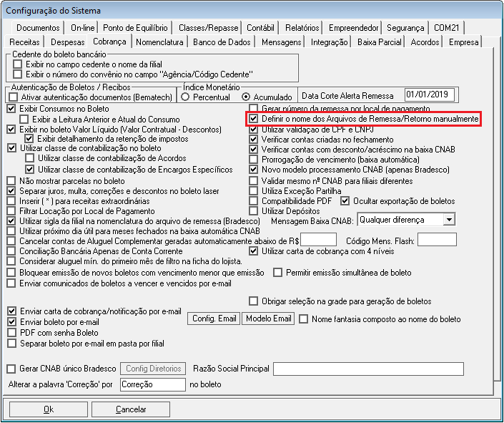Check 'Obrigar seleção na grade para geração de boletos'
The image size is (504, 423).
(x=254, y=301)
